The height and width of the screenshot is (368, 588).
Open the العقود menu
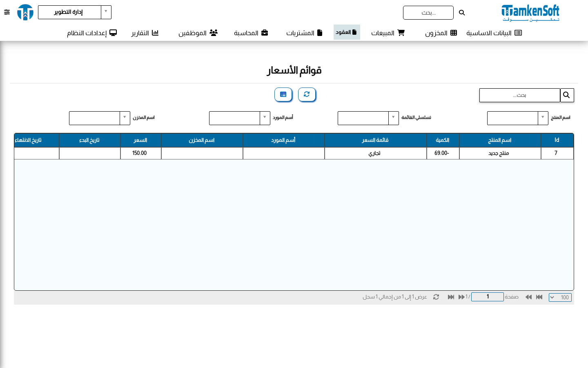pos(347,32)
